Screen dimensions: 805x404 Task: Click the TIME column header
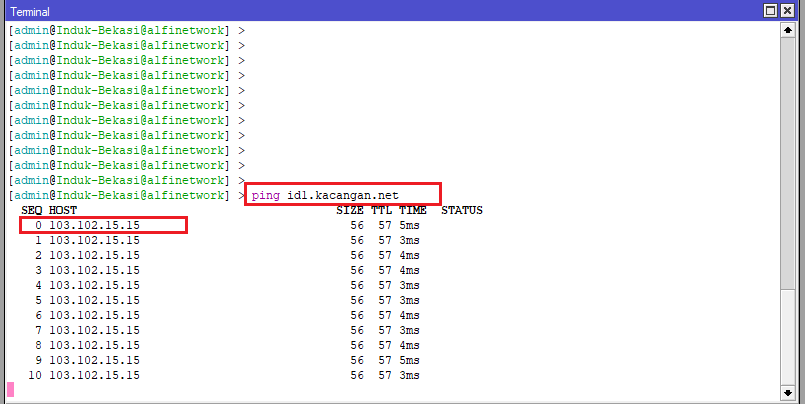[x=413, y=211]
